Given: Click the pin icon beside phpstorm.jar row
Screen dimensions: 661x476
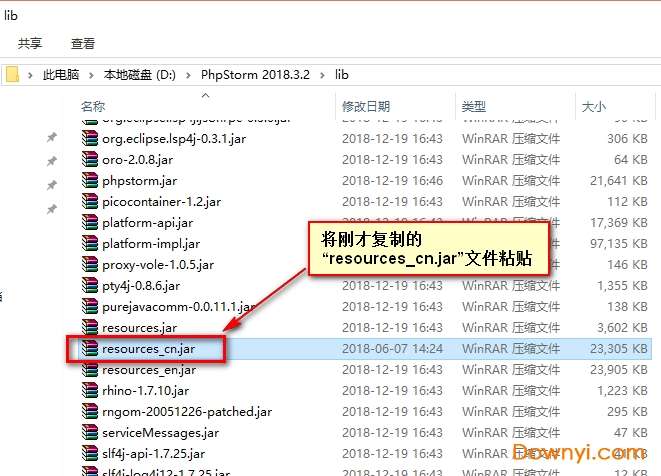Looking at the screenshot, I should pos(52,185).
